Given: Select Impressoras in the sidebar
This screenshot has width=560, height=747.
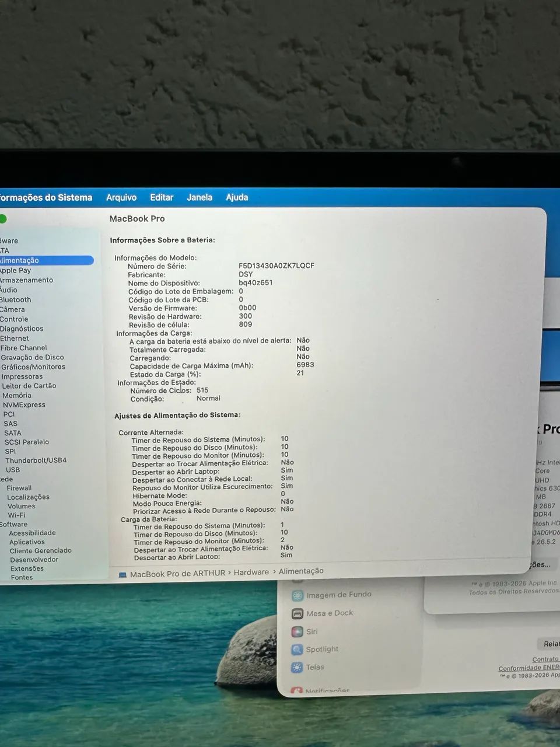Looking at the screenshot, I should 22,376.
